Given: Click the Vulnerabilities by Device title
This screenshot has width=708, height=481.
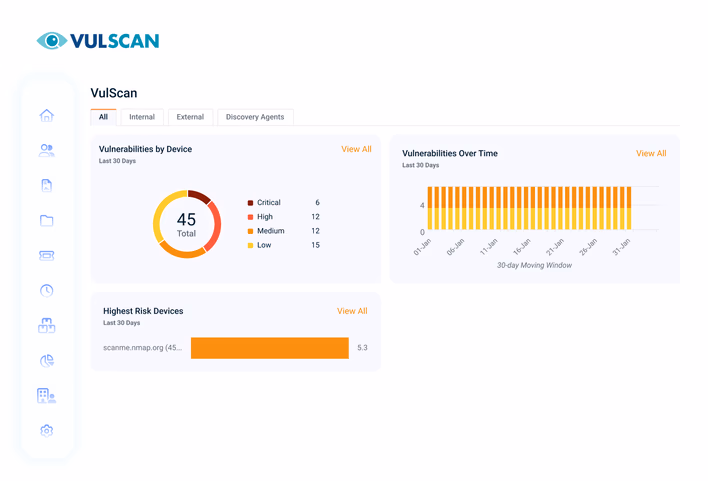Looking at the screenshot, I should (145, 149).
